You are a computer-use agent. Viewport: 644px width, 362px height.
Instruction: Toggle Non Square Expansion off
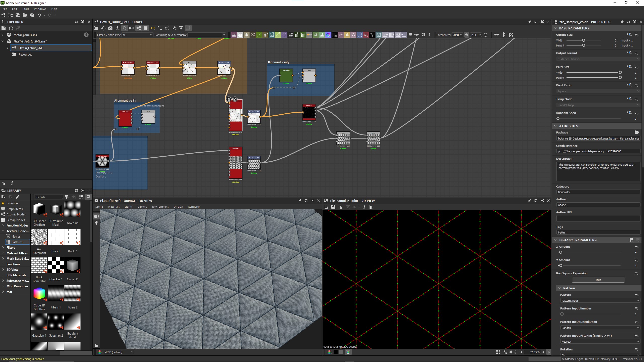click(x=598, y=280)
